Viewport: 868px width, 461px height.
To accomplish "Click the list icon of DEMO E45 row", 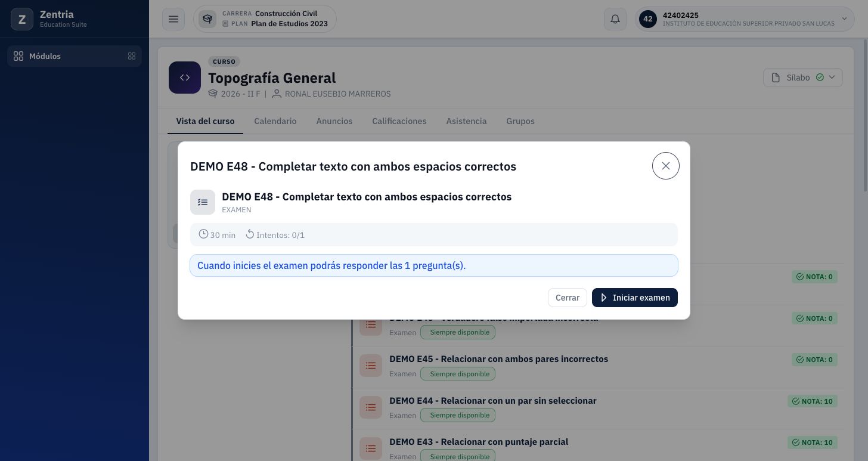I will click(x=371, y=366).
